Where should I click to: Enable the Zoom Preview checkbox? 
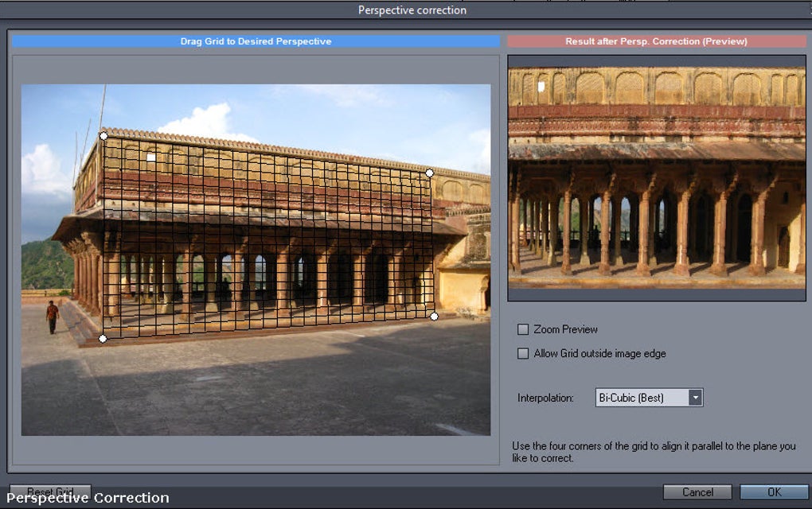click(x=523, y=329)
